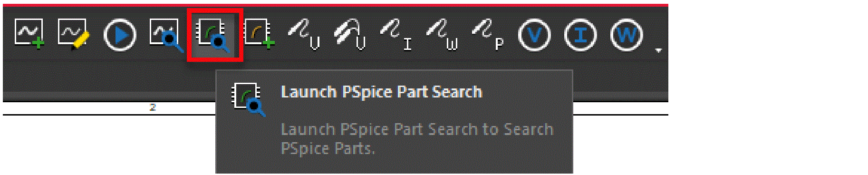
Task: Launch PSpice Part Search from the toolbar
Action: (214, 35)
